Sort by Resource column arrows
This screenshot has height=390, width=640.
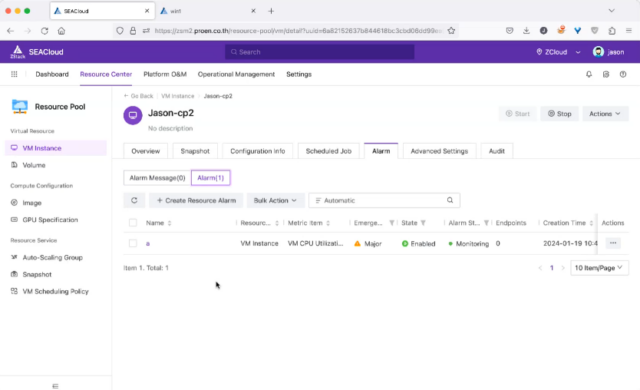click(277, 223)
